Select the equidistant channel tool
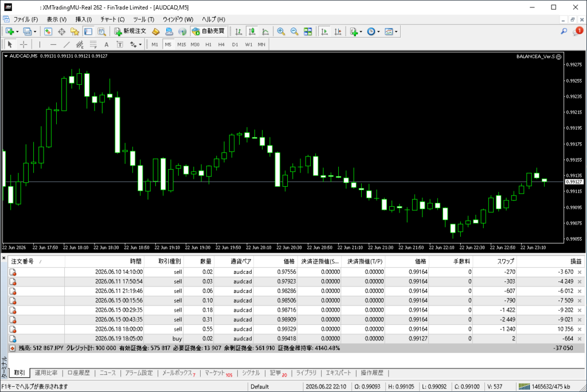 [x=80, y=45]
